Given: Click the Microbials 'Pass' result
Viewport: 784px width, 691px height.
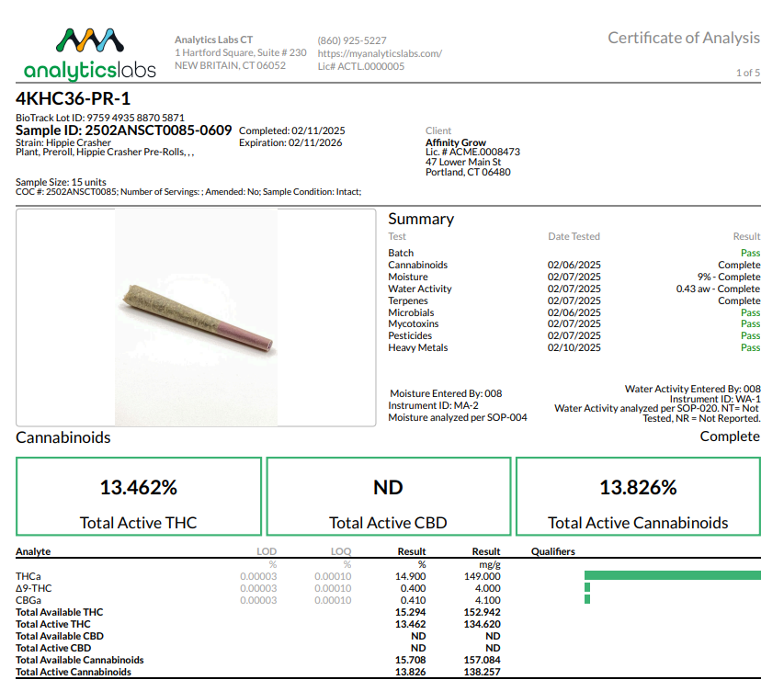Looking at the screenshot, I should (750, 312).
